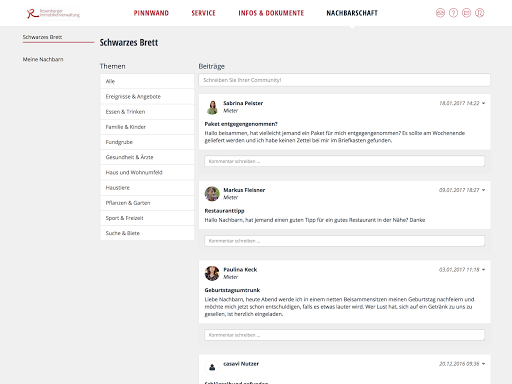Go to Meine Nachbarn in sidebar
This screenshot has width=512, height=384.
tap(43, 59)
